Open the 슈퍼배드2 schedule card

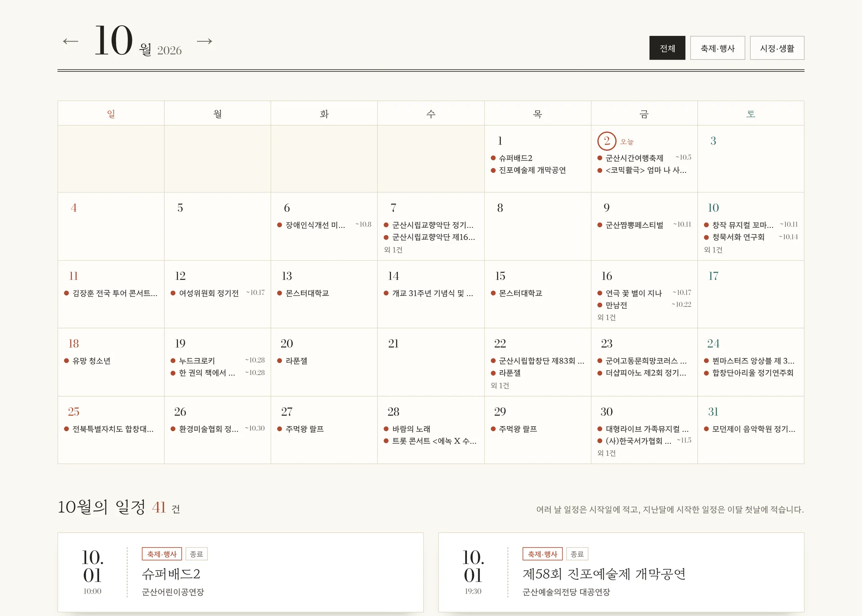point(240,572)
